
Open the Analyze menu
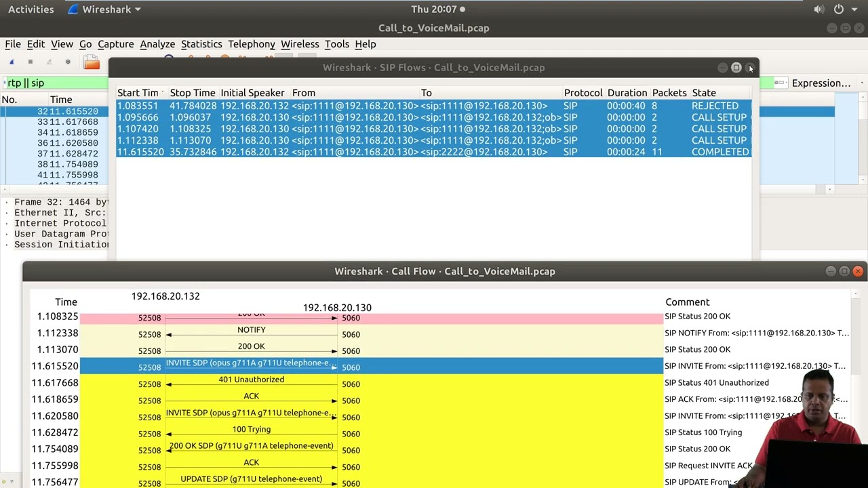[x=157, y=44]
